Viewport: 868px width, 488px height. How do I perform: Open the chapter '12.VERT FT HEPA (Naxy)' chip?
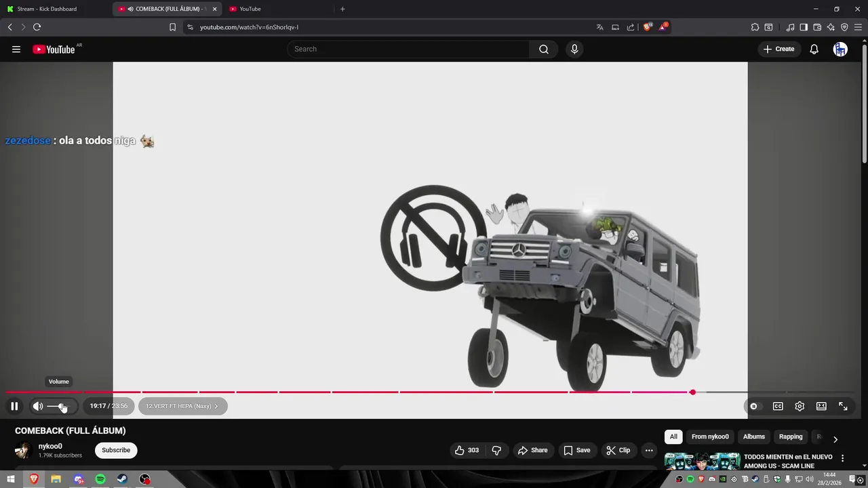point(182,406)
